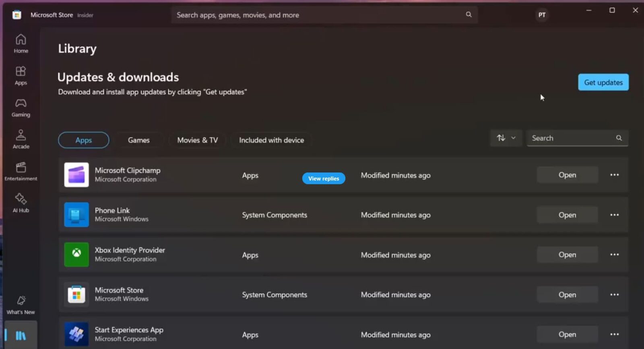Image resolution: width=644 pixels, height=349 pixels.
Task: Open more options for Xbox Identity Provider
Action: (x=614, y=255)
